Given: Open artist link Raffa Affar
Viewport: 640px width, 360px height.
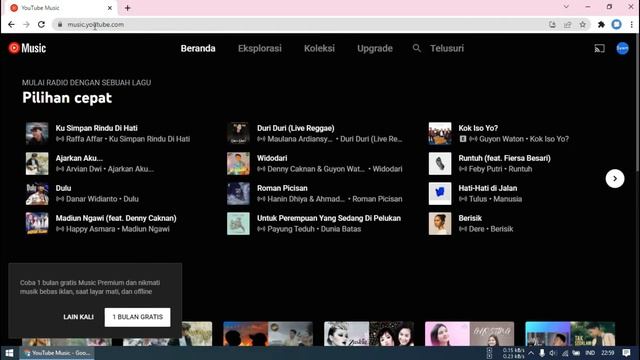Looking at the screenshot, I should [84, 139].
